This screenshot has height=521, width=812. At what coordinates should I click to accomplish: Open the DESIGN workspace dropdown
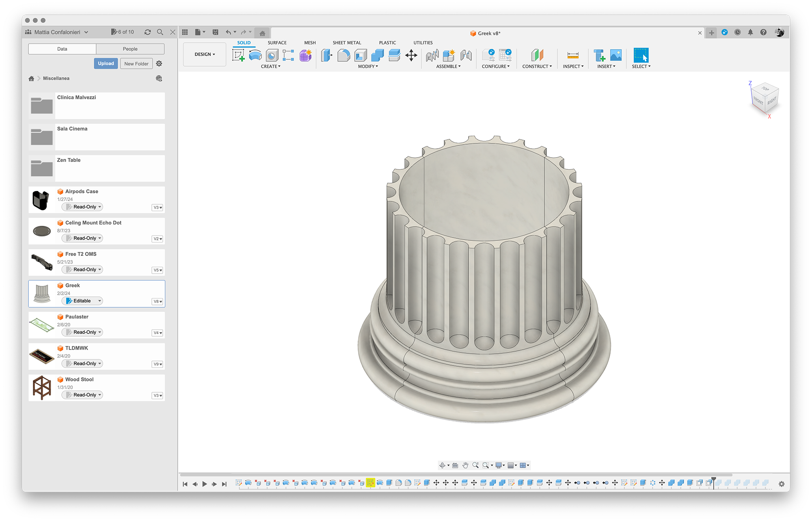[205, 54]
